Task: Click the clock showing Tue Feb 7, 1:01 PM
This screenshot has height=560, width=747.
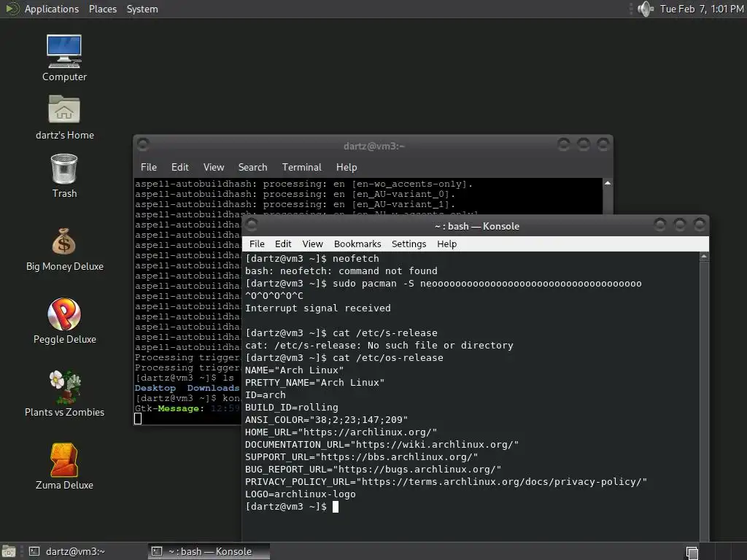Action: coord(702,9)
